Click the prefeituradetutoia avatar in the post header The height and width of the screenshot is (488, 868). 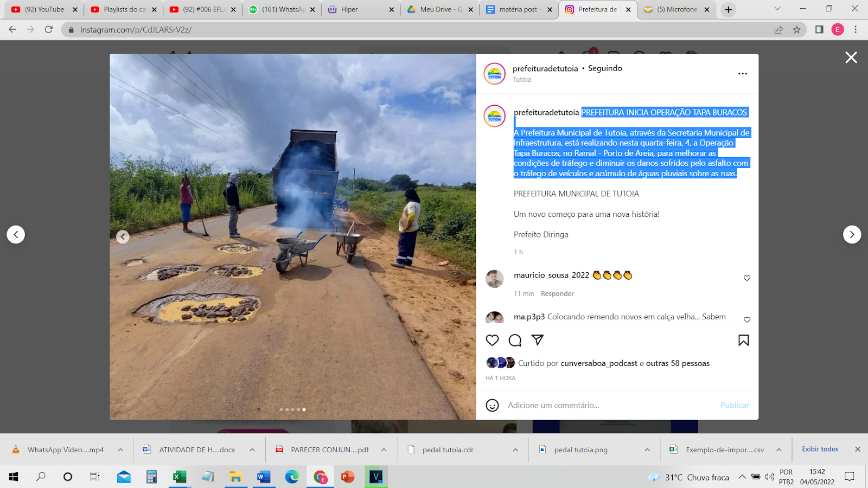click(494, 74)
